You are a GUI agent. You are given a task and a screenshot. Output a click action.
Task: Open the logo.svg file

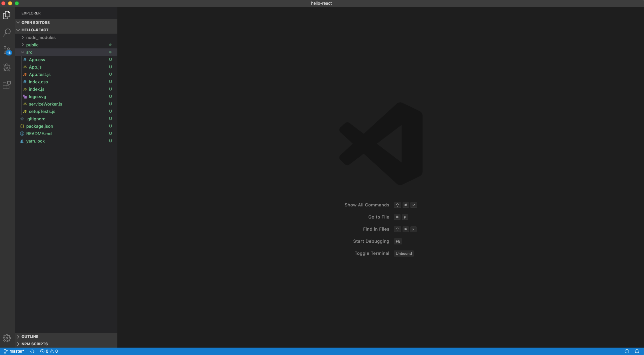(66, 96)
